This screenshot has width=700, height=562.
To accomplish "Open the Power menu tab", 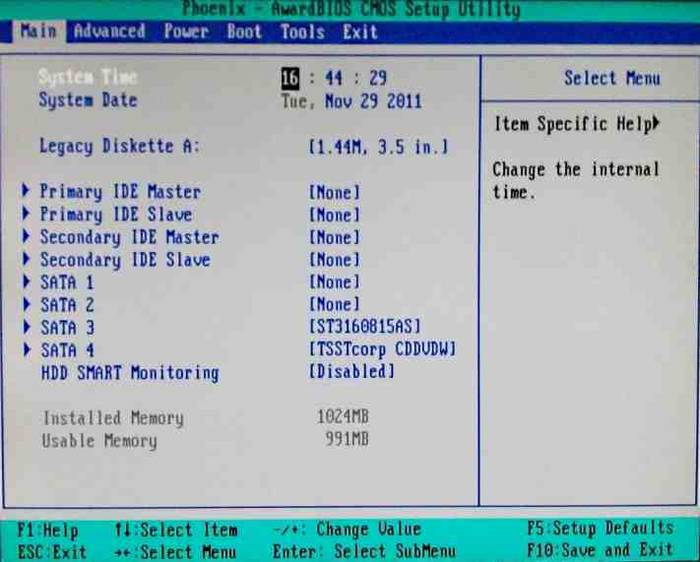I will pos(186,32).
